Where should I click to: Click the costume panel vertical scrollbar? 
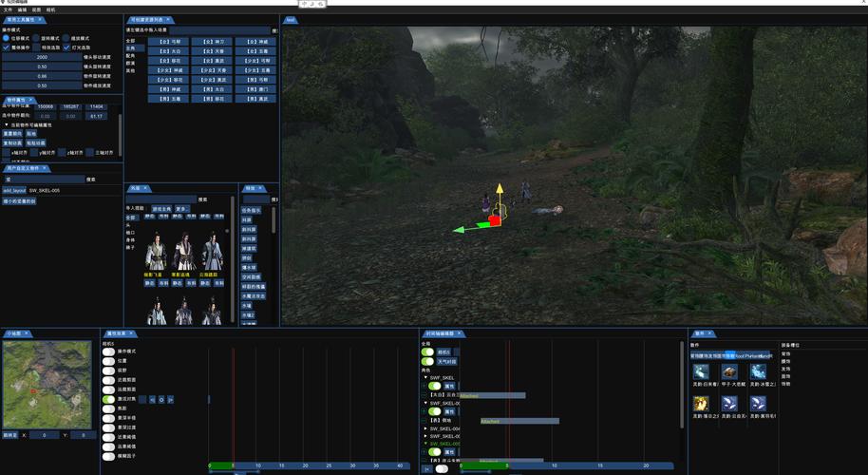click(232, 260)
